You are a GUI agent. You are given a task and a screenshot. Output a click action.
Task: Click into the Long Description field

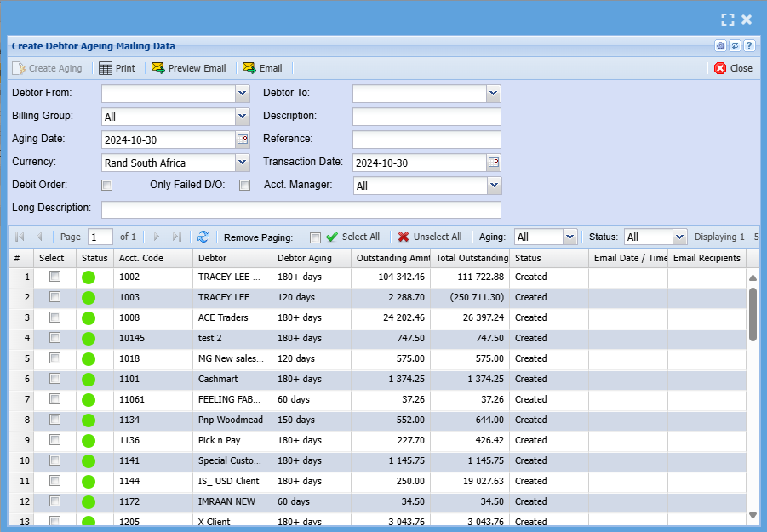pos(301,209)
